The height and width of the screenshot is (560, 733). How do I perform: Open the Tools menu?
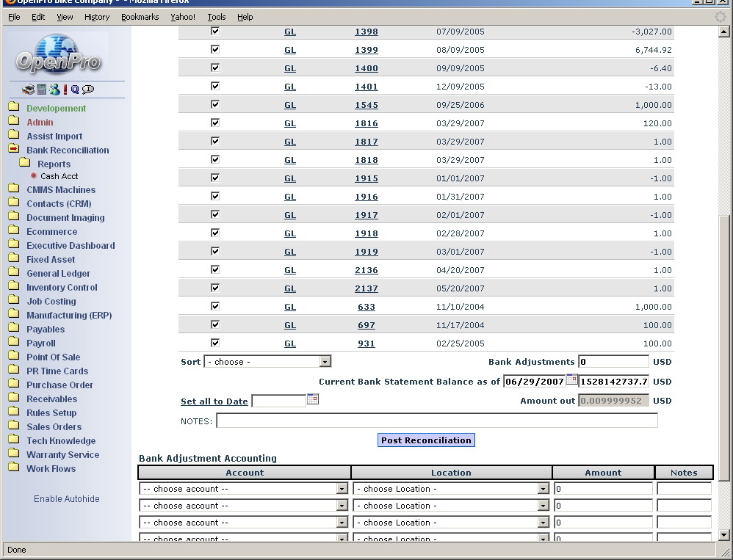pos(217,17)
